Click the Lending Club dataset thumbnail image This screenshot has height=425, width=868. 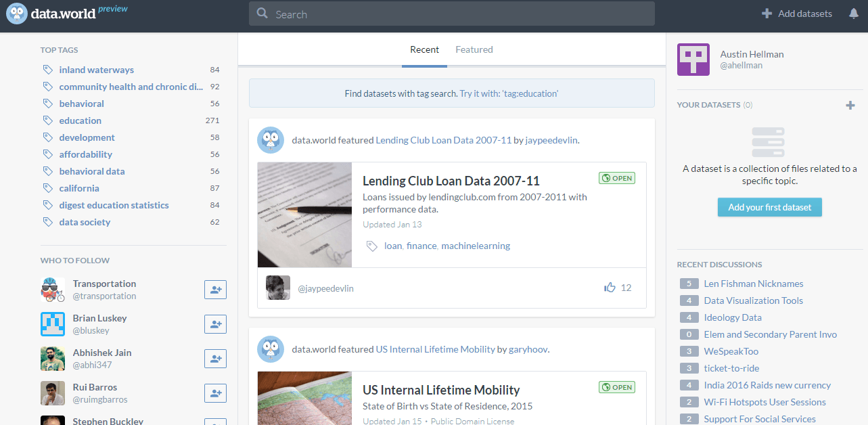click(304, 215)
